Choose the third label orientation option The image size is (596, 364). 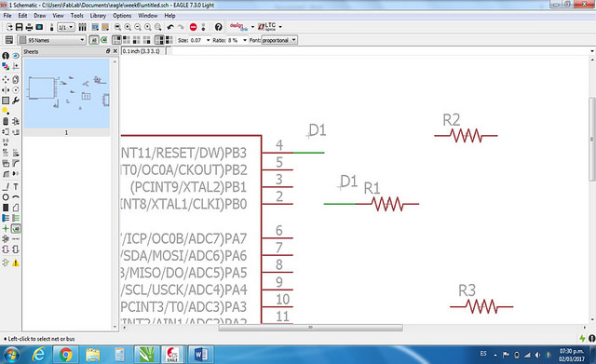coord(137,40)
